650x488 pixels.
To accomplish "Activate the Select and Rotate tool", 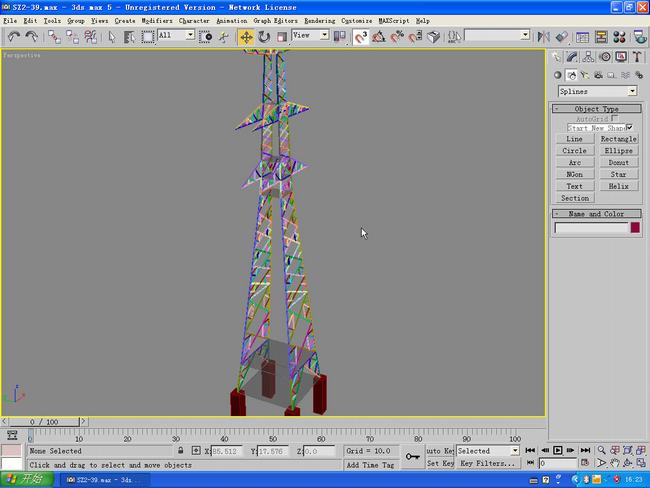I will tap(264, 37).
